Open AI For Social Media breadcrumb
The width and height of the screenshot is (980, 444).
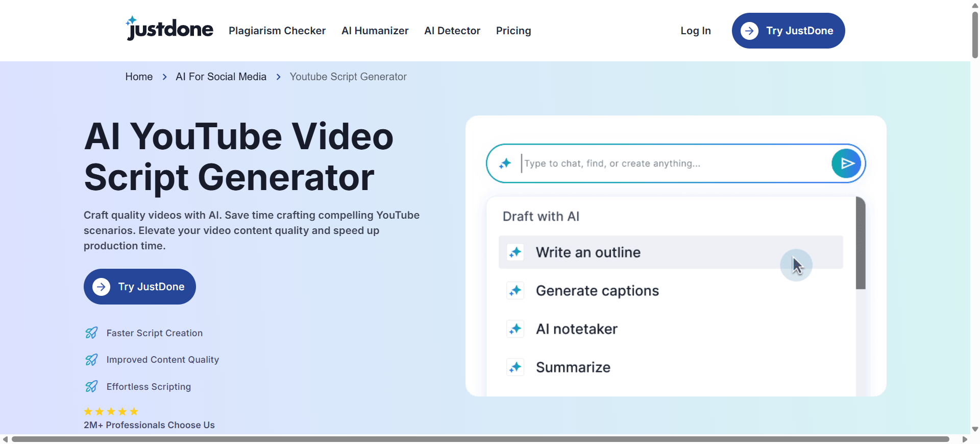(x=220, y=77)
